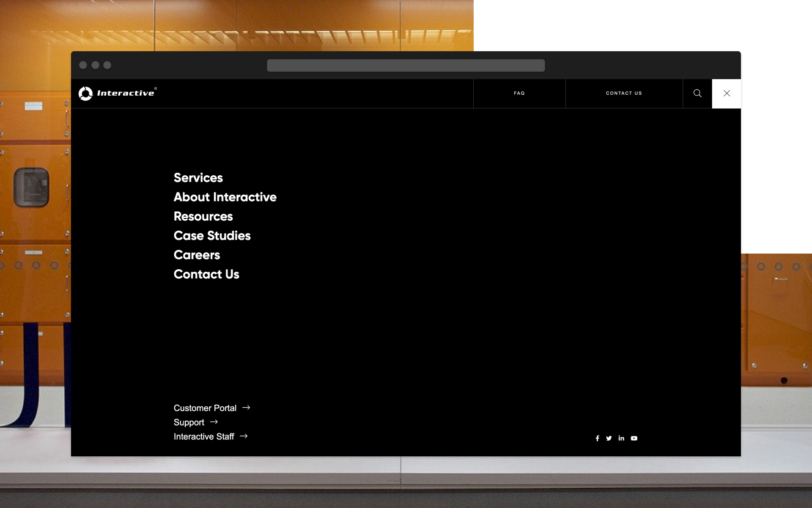Open the Careers page

[197, 255]
